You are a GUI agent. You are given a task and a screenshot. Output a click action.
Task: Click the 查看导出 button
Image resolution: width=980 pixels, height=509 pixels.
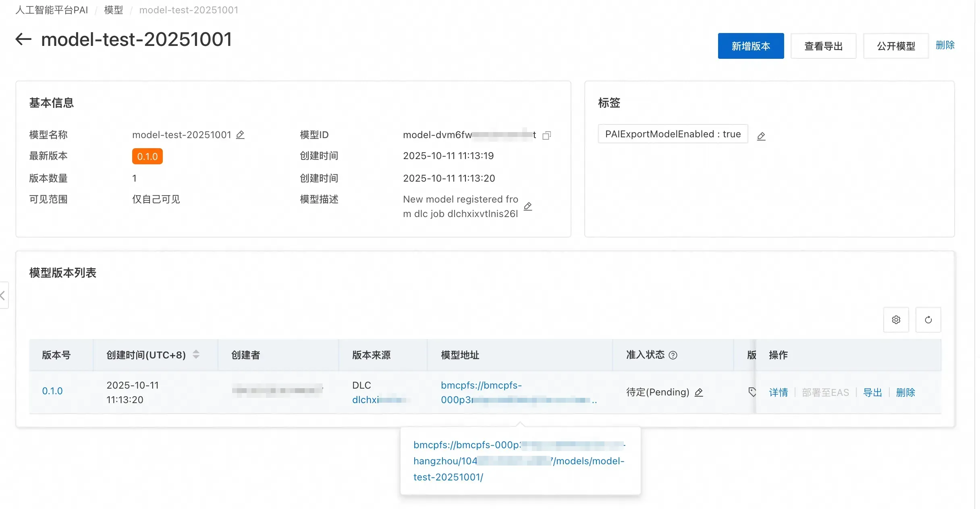(x=823, y=46)
